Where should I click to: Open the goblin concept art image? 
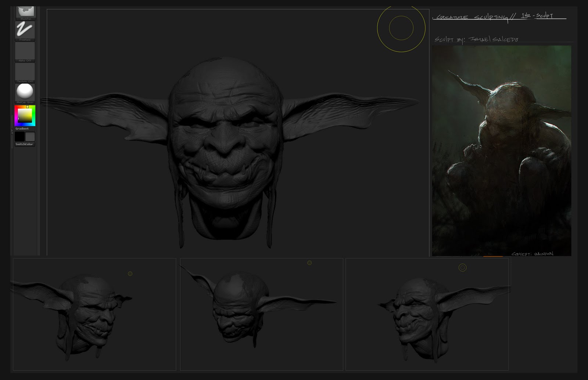501,151
